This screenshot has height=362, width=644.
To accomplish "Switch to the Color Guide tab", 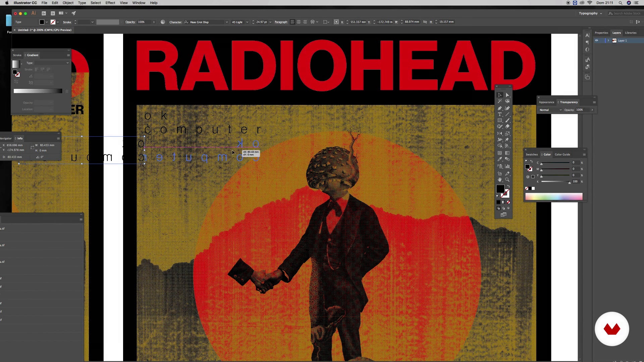I will pos(562,155).
